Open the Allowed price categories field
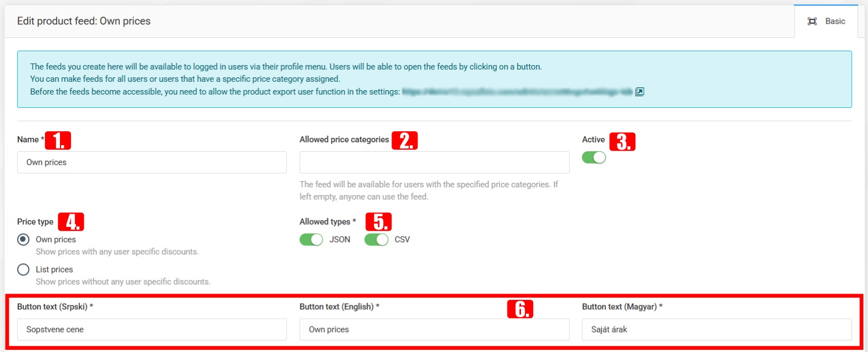 tap(434, 162)
